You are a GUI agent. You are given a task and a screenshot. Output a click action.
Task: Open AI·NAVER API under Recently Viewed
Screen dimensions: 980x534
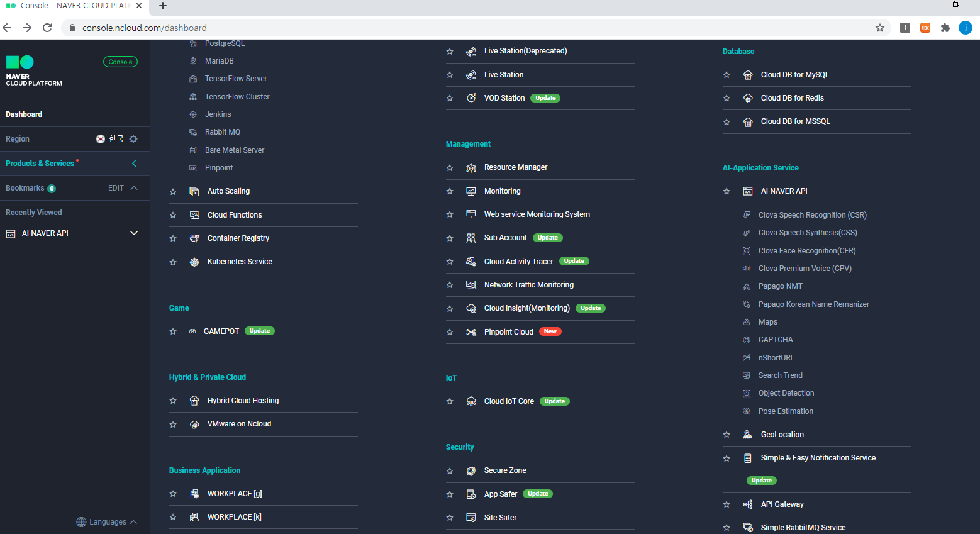coord(45,233)
